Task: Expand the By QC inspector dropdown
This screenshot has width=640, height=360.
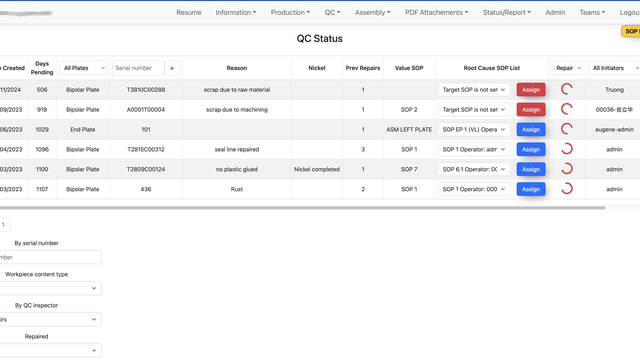Action: coord(50,319)
